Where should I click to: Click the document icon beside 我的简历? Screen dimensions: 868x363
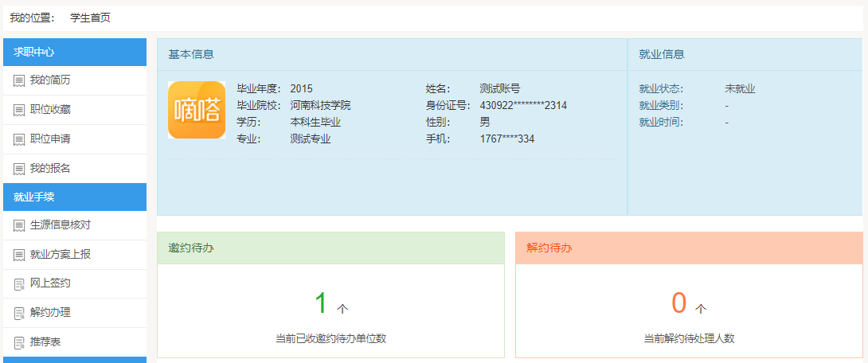point(19,81)
